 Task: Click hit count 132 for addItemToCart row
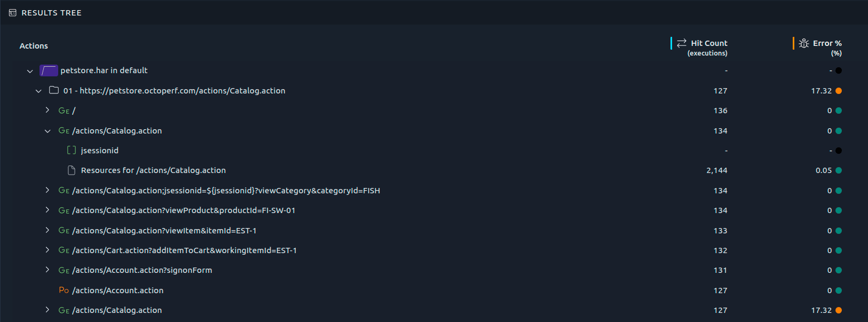[721, 250]
